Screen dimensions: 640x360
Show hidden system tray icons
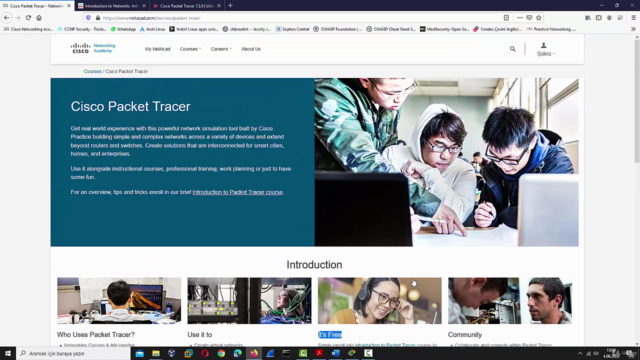tap(580, 353)
